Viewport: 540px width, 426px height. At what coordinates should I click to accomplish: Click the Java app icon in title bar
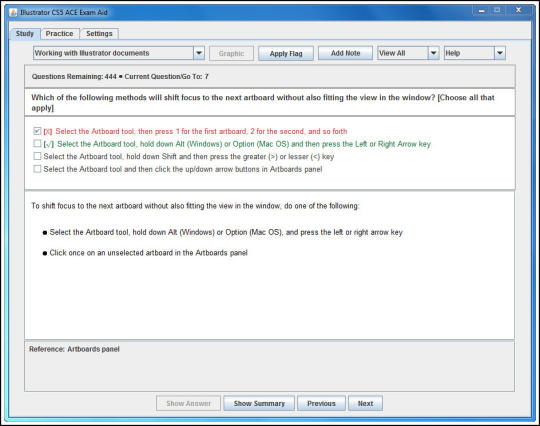click(x=13, y=12)
